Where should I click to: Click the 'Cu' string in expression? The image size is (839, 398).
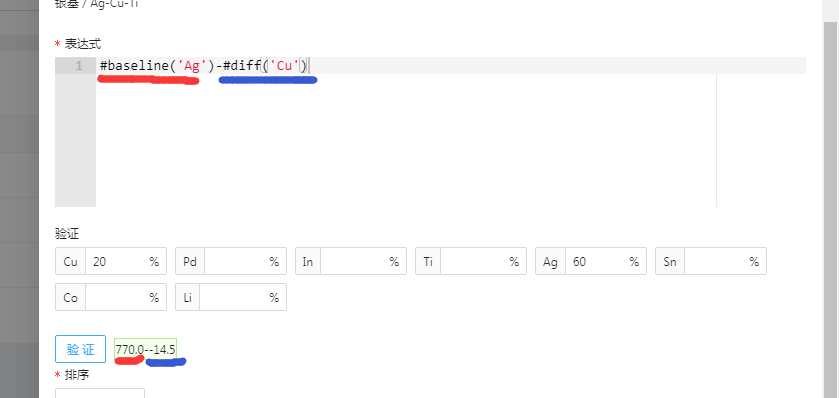(x=284, y=66)
